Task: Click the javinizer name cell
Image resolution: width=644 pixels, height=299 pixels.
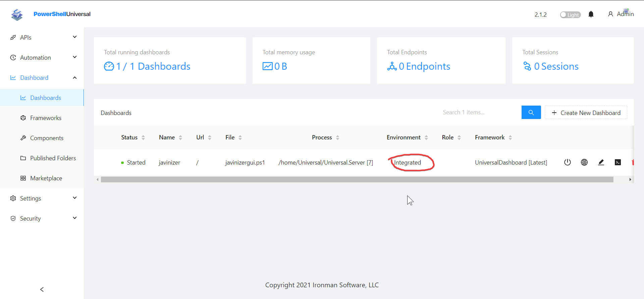Action: [169, 163]
